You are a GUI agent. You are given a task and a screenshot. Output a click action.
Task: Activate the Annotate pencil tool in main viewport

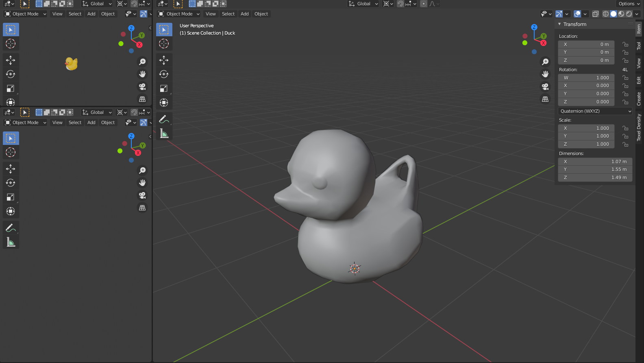(x=164, y=119)
